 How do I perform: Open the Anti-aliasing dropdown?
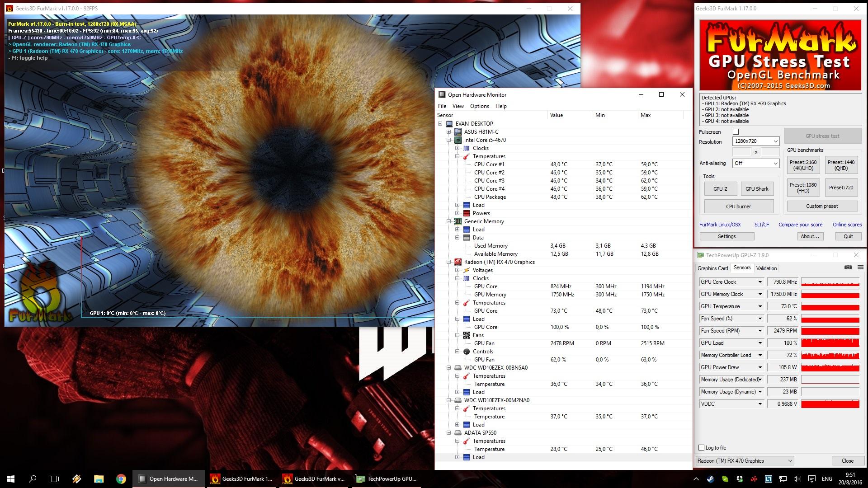[755, 163]
